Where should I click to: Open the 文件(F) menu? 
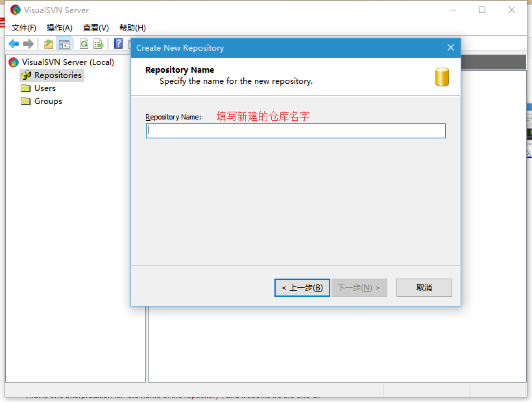tap(24, 28)
